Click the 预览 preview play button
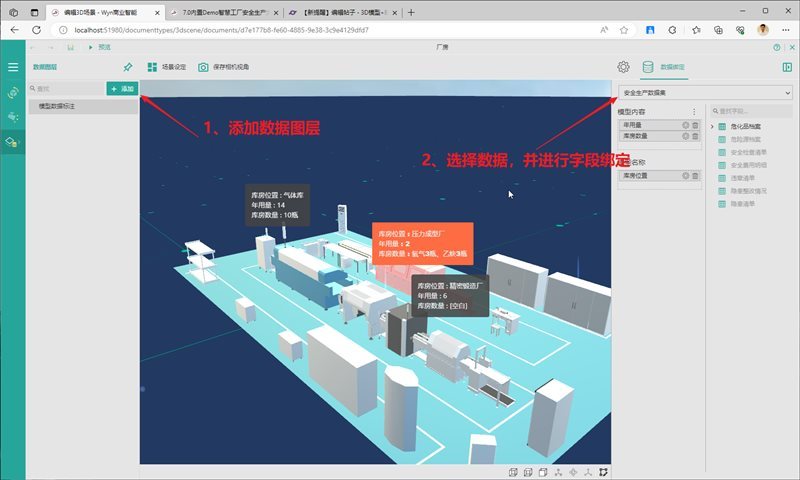Screen dimensions: 800x480 coord(99,47)
